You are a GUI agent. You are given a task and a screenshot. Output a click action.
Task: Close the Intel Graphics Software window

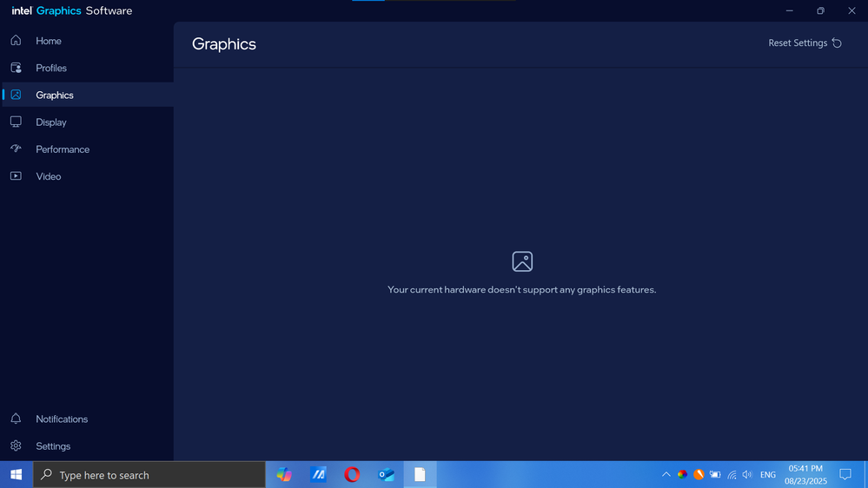[x=852, y=11]
